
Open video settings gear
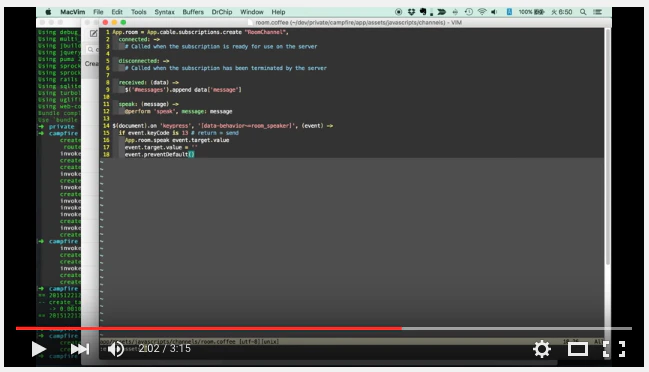click(542, 349)
